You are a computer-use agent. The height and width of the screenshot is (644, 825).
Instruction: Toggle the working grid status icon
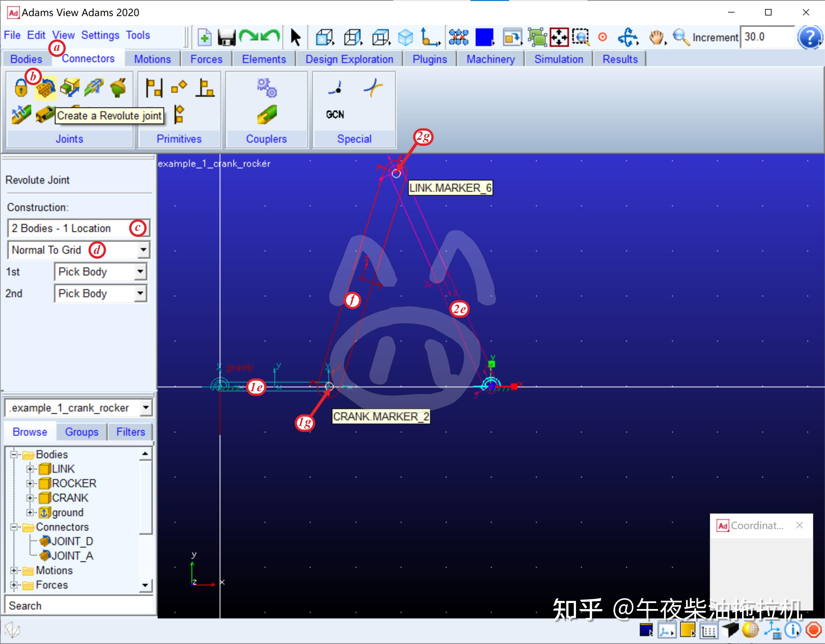(709, 630)
